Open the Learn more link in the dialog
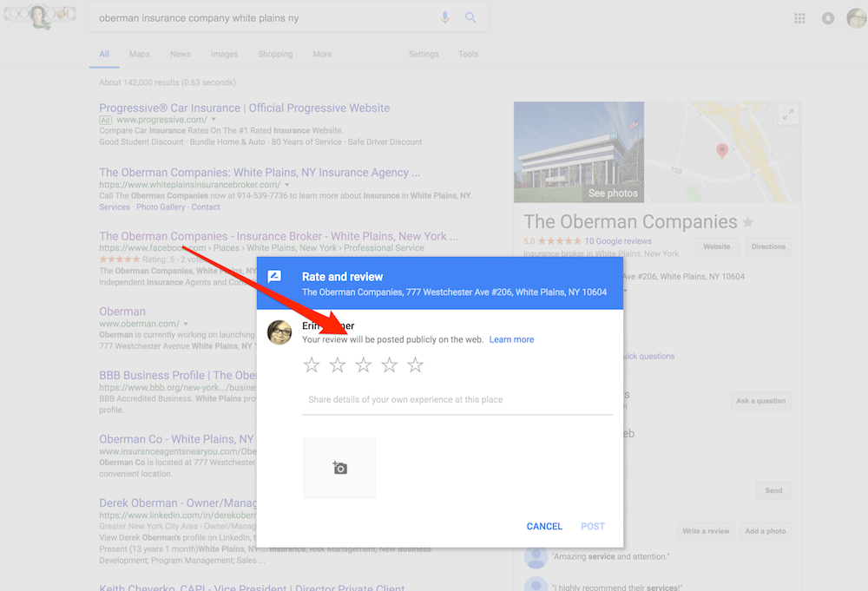This screenshot has height=591, width=868. 511,340
